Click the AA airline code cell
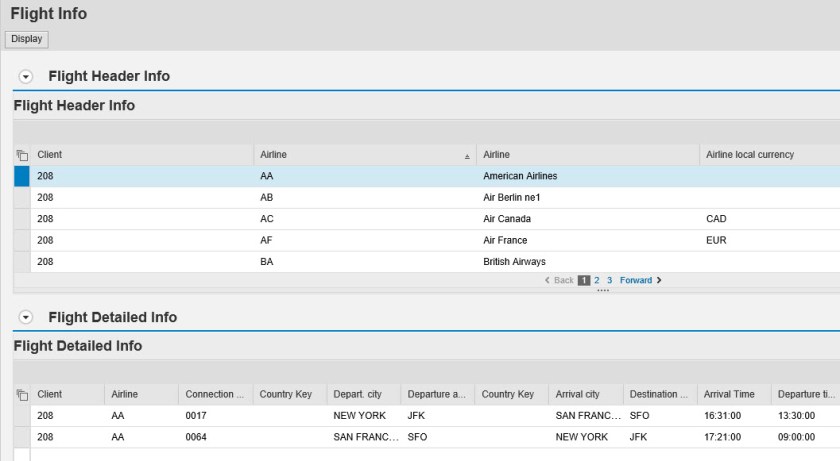840x461 pixels. pos(365,176)
